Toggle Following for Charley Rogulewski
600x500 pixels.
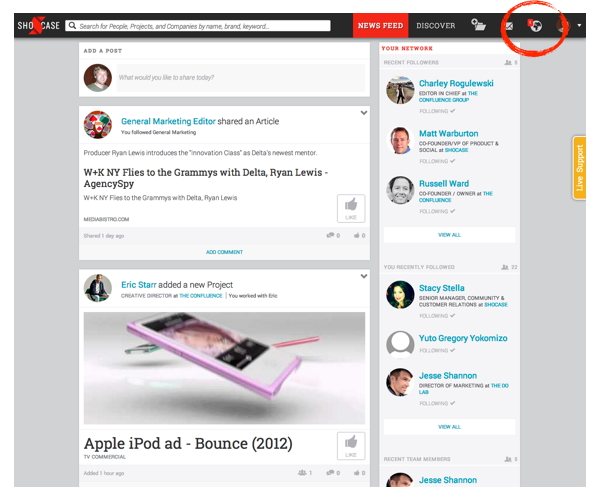(437, 111)
